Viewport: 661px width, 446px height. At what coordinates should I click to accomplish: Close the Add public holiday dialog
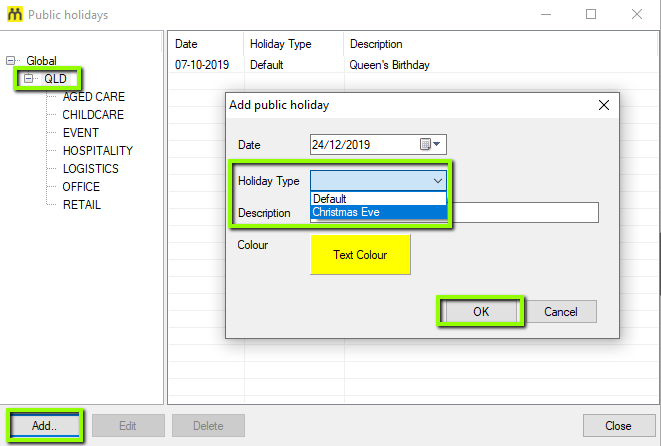coord(604,105)
